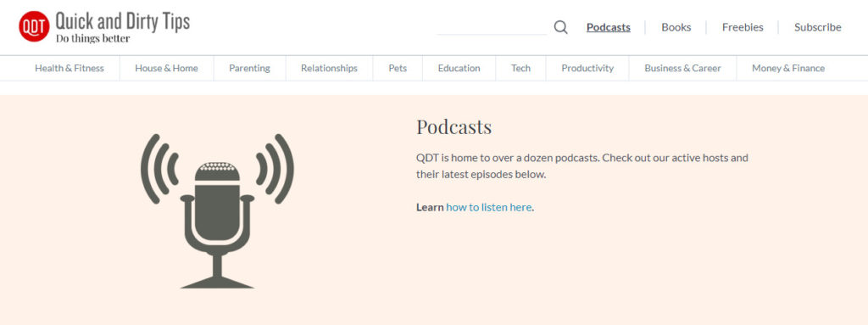Open the Money & Finance category
The image size is (868, 325).
(788, 68)
